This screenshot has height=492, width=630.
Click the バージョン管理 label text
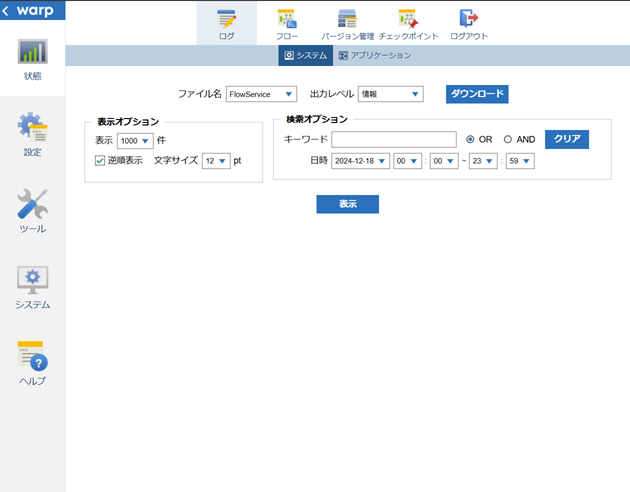coord(348,36)
